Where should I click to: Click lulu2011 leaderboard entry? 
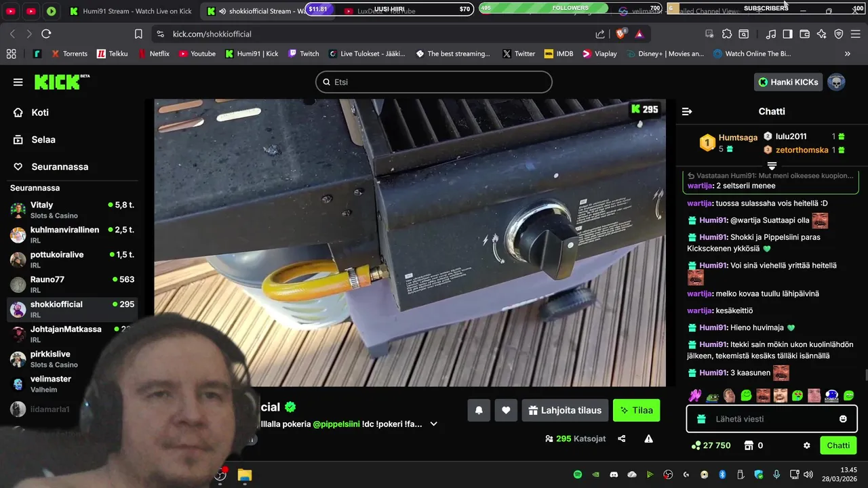tap(804, 136)
